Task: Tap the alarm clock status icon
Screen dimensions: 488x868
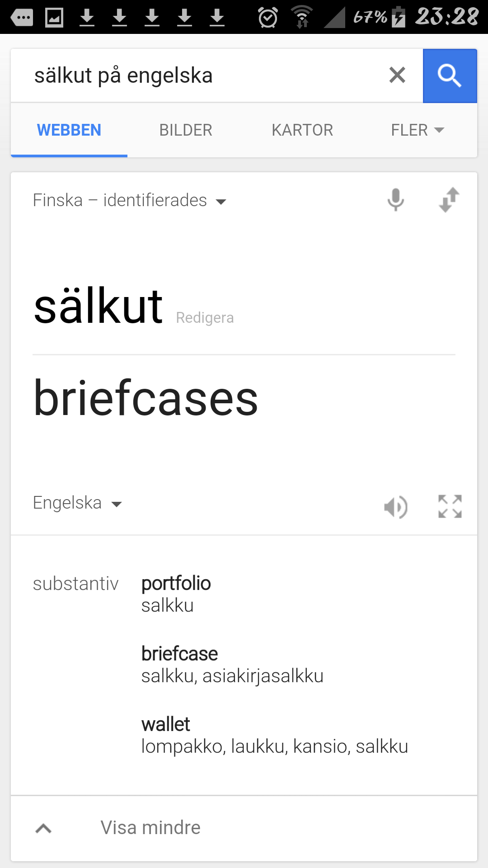Action: [x=267, y=18]
